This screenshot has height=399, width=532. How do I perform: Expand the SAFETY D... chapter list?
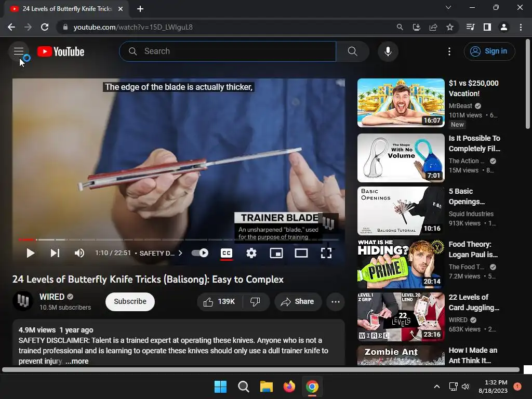pos(161,253)
